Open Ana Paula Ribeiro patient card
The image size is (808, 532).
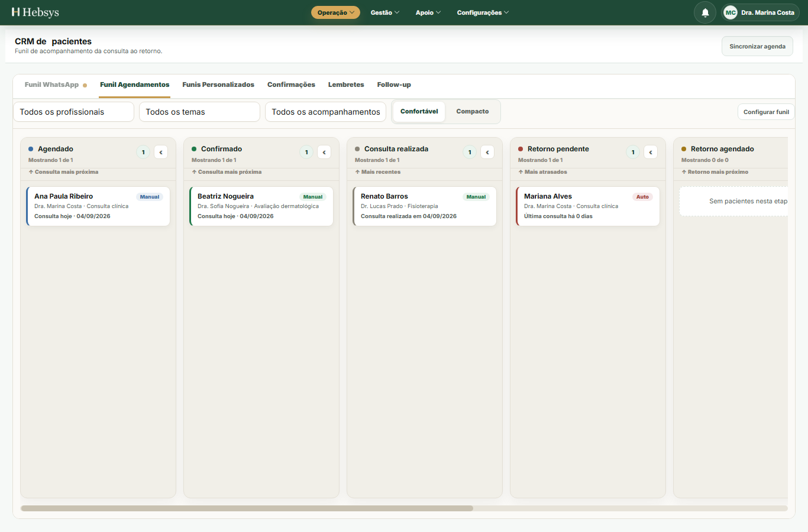point(98,206)
